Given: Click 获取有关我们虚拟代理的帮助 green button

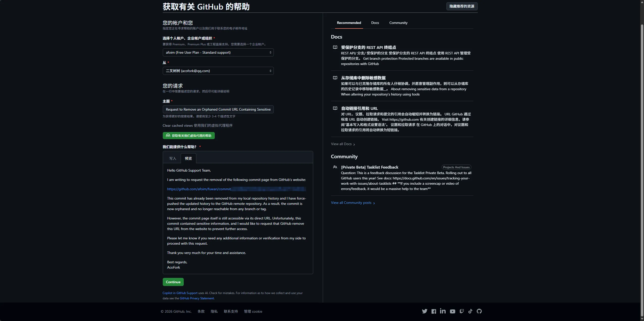Looking at the screenshot, I should (x=189, y=136).
